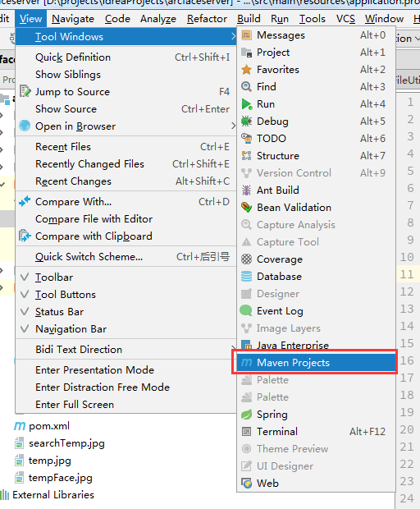Open the Build menu

(249, 19)
